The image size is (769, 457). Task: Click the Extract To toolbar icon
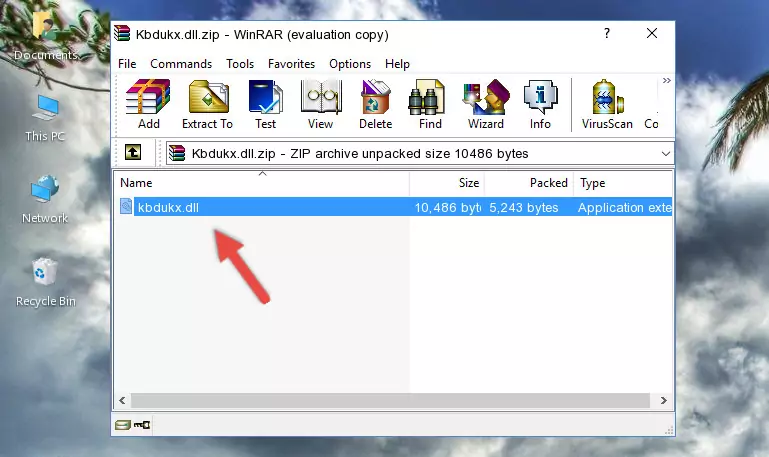point(207,104)
